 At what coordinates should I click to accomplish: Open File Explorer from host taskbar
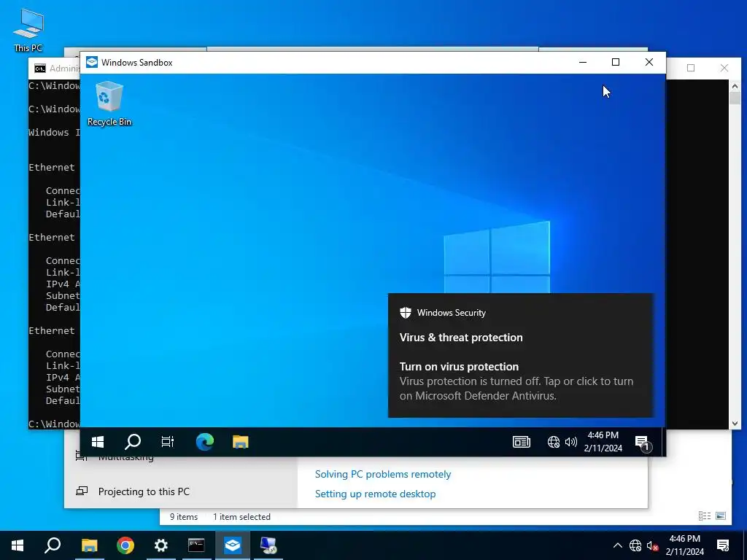(89, 545)
